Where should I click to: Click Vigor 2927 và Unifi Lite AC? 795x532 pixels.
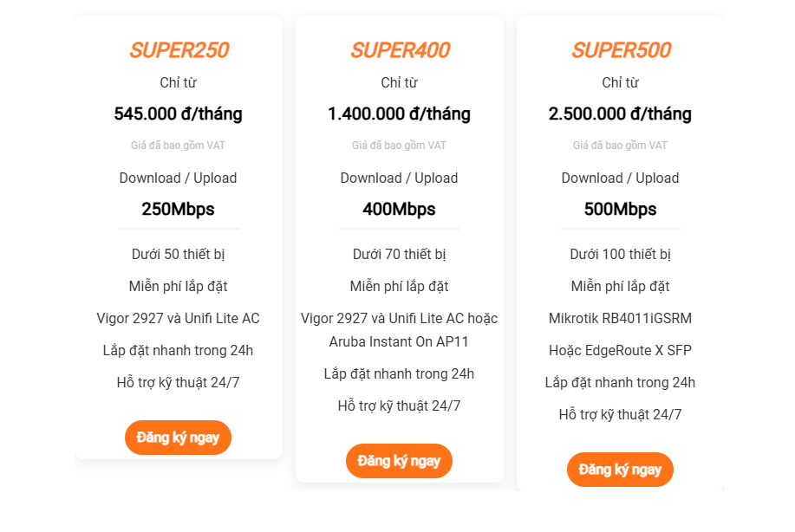[178, 318]
